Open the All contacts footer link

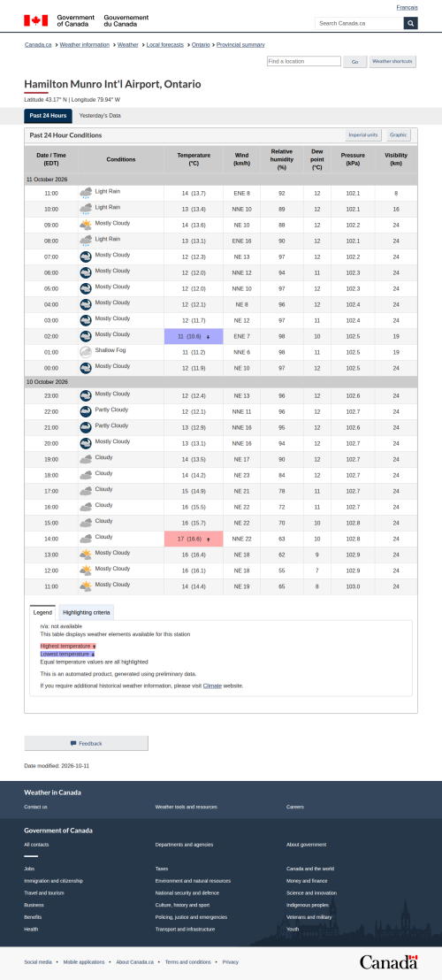point(35,845)
